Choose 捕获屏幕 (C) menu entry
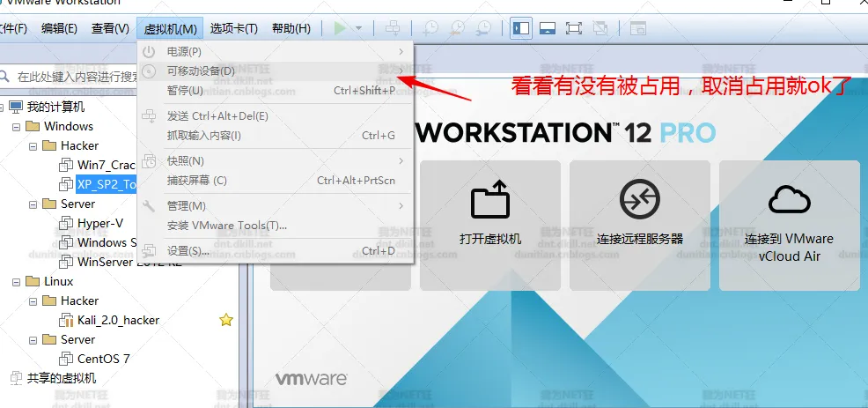Viewport: 868px width, 408px height. (x=276, y=181)
